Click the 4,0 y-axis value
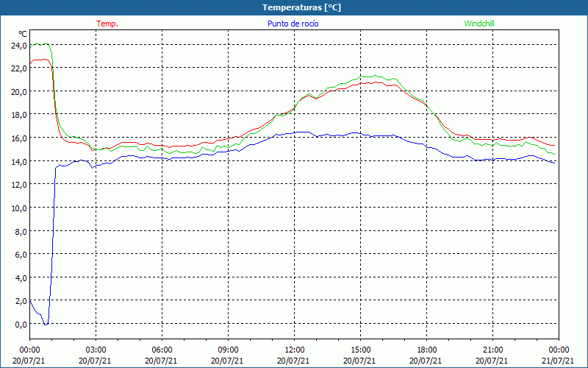The height and width of the screenshot is (368, 588). (x=21, y=278)
